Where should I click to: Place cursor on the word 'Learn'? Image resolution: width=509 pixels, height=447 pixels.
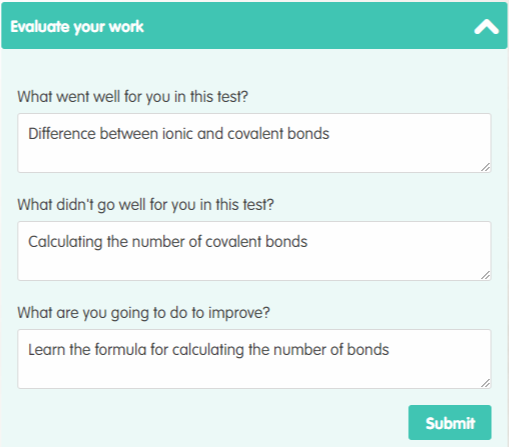(47, 350)
